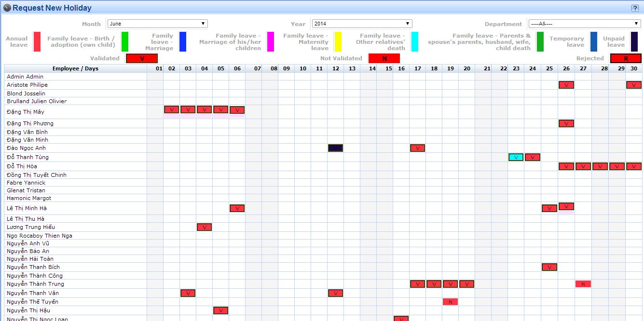Open the Month dropdown showing June
644x321 pixels.
(x=157, y=24)
